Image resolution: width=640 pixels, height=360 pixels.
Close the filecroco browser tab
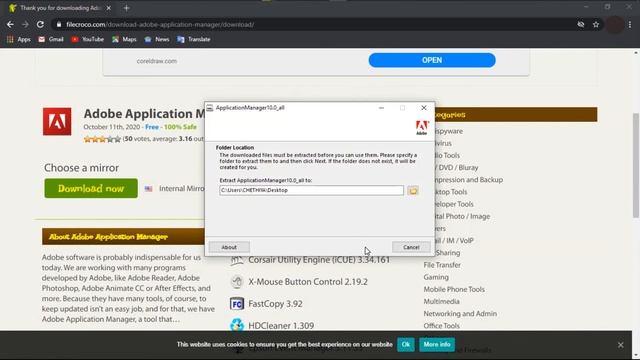(x=109, y=8)
